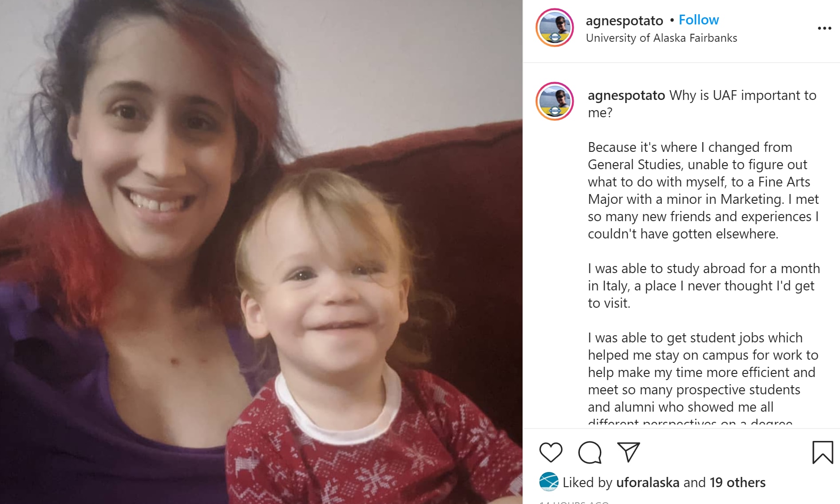Select the 'Why is UAF important to me?' caption text

point(702,103)
